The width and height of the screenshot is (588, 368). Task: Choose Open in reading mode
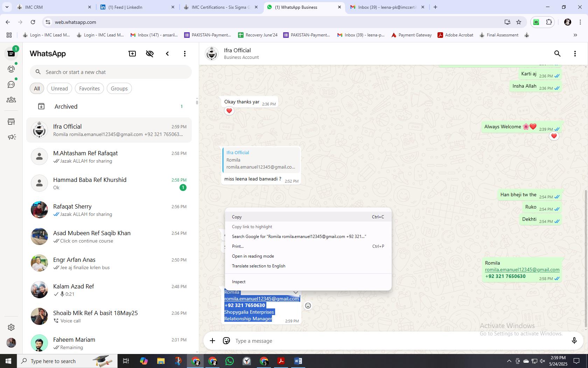tap(308, 256)
